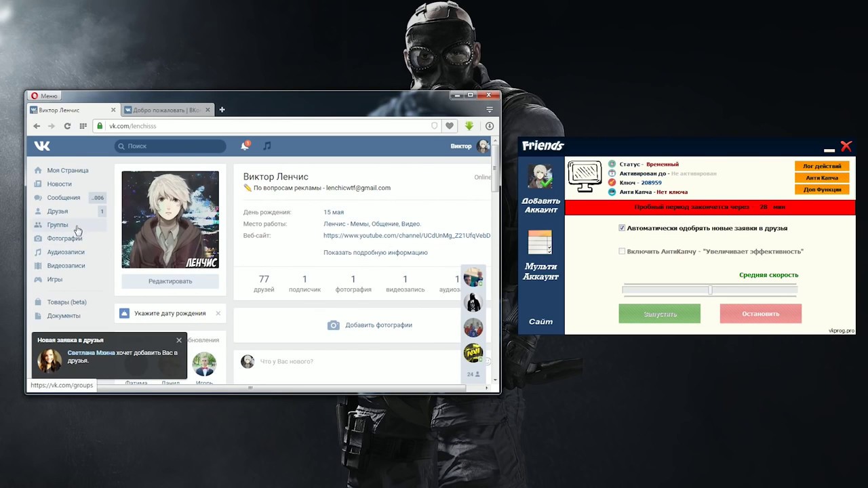Click the Видеозаписи film icon in sidebar
This screenshot has height=488, width=868.
tap(38, 266)
